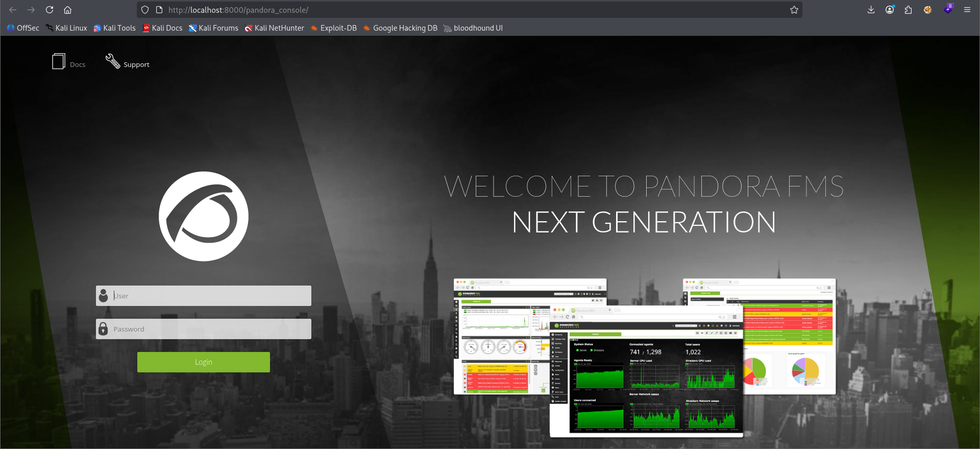This screenshot has height=449, width=980.
Task: Open the Support link
Action: (x=136, y=65)
